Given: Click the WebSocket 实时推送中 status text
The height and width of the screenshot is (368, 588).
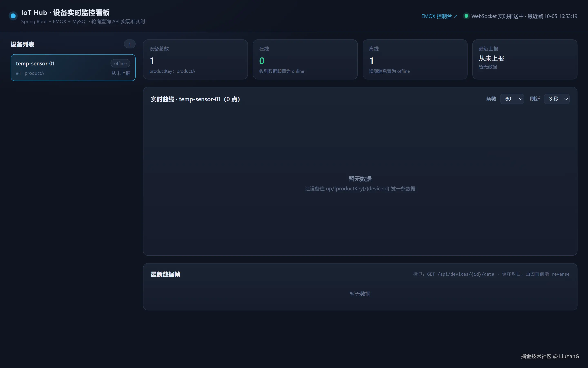Looking at the screenshot, I should tap(524, 16).
